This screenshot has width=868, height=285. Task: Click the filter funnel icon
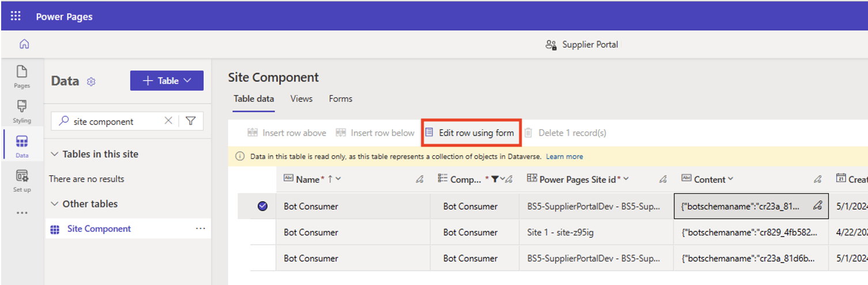(x=191, y=121)
